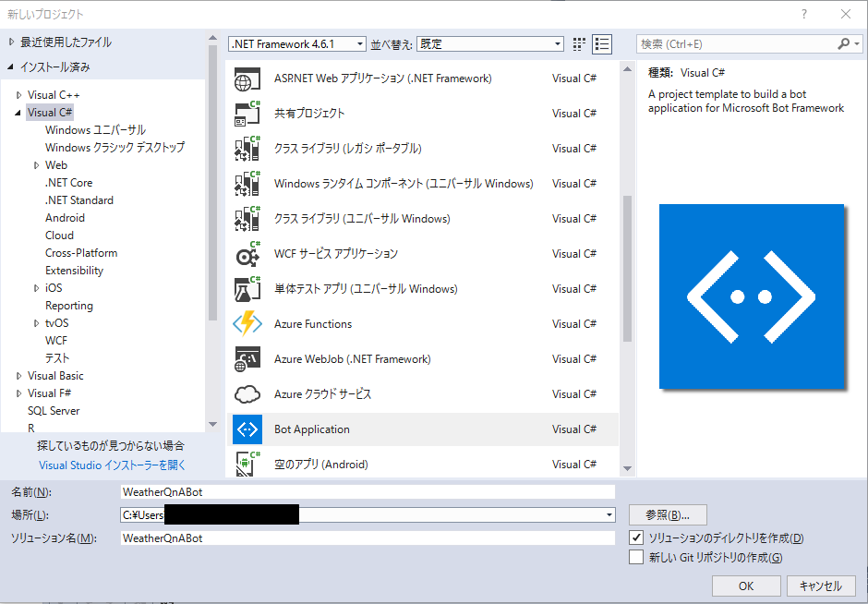The height and width of the screenshot is (604, 868).
Task: Select the Cross-Platform category
Action: [x=81, y=253]
